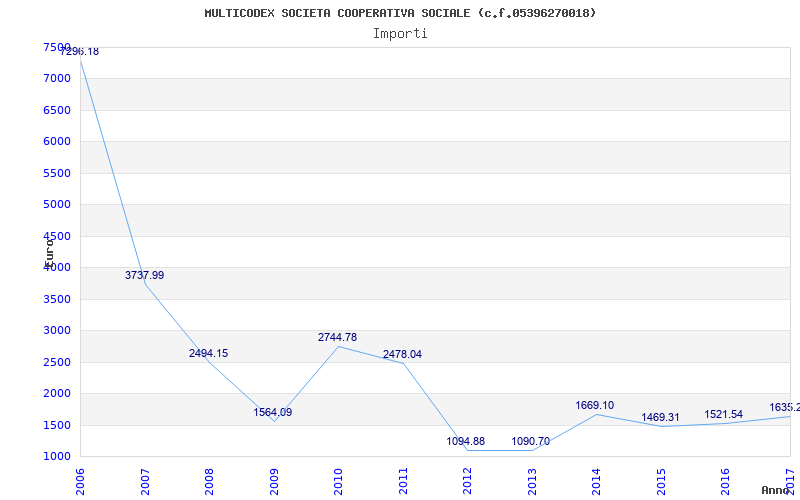Select the 2744.78 data label
This screenshot has width=800, height=500.
coord(337,337)
